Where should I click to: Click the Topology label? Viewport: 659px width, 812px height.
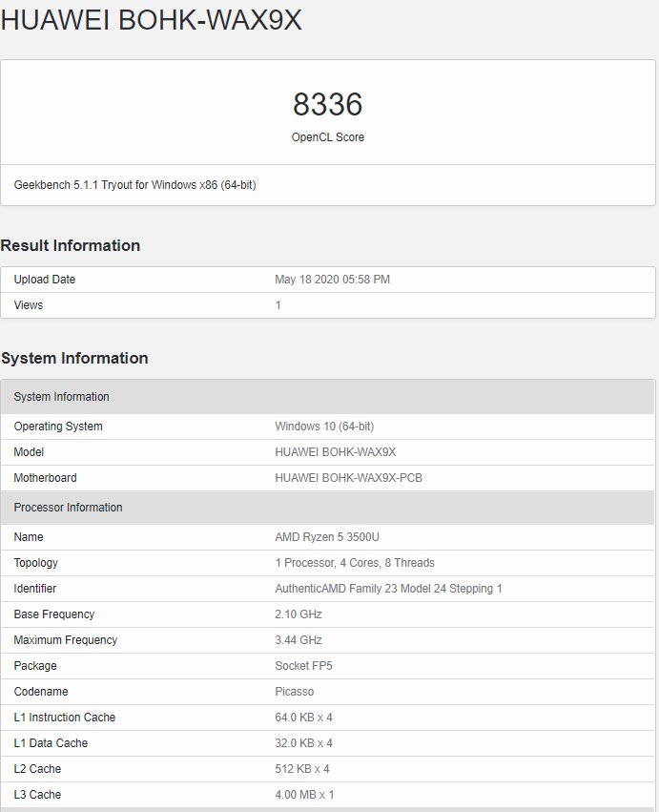pos(35,563)
